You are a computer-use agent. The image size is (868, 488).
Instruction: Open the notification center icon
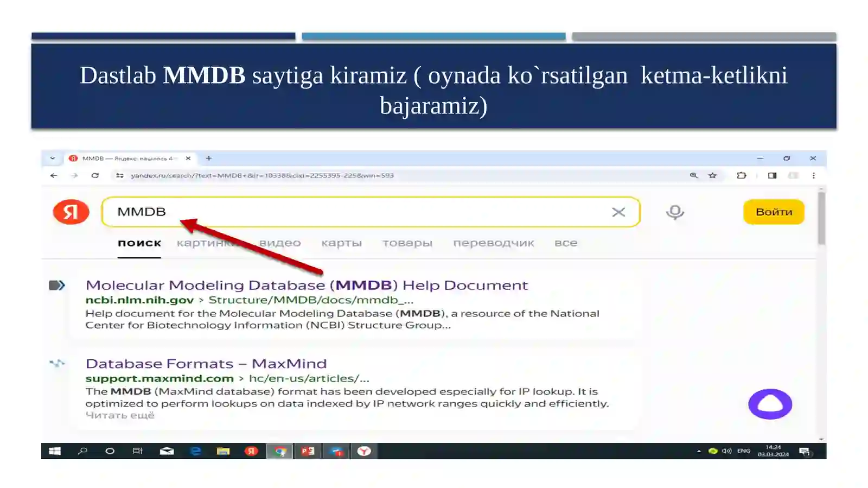pyautogui.click(x=805, y=452)
